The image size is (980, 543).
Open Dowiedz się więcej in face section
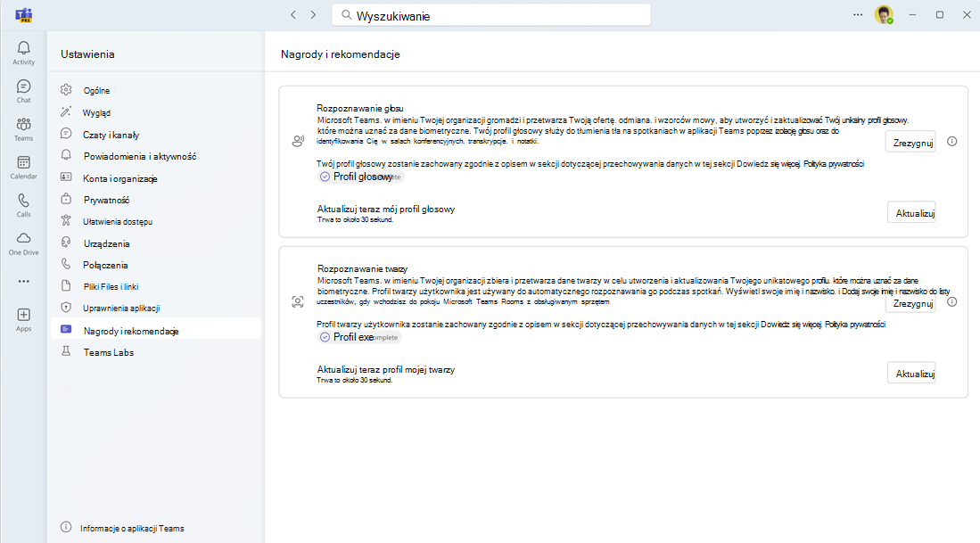[791, 325]
